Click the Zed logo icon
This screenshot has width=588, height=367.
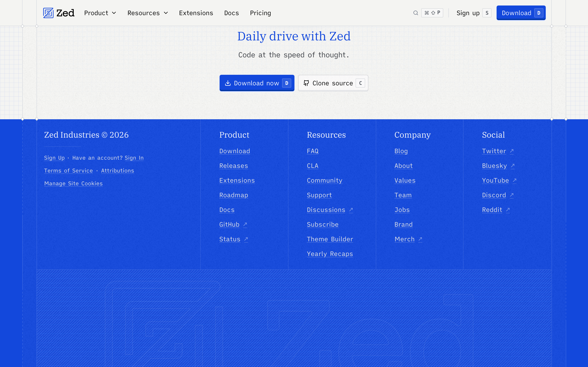pyautogui.click(x=48, y=13)
